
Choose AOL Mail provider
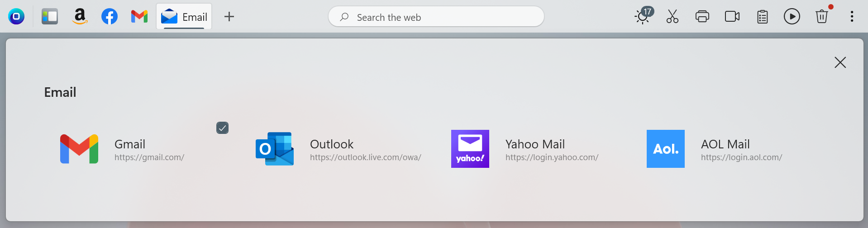(715, 149)
